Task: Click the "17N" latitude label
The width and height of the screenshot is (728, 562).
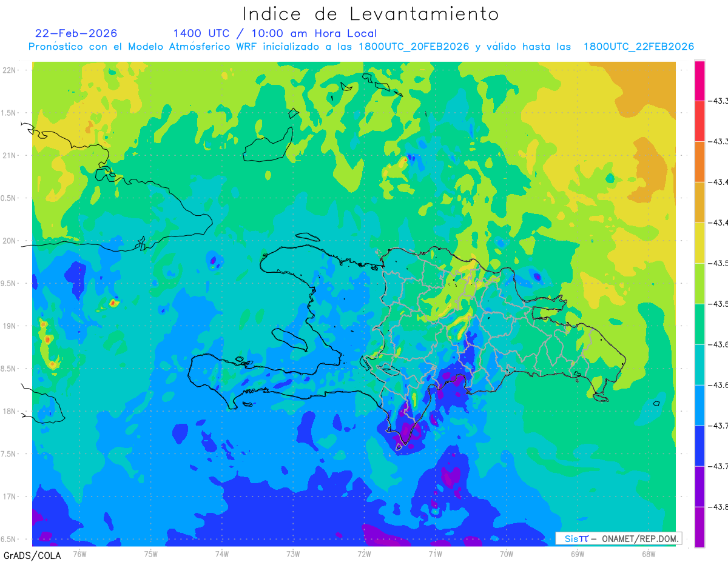Action: (x=9, y=497)
